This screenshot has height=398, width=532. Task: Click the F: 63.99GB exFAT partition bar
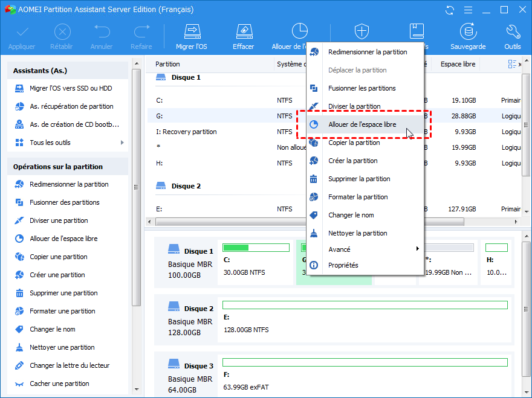[x=365, y=362]
